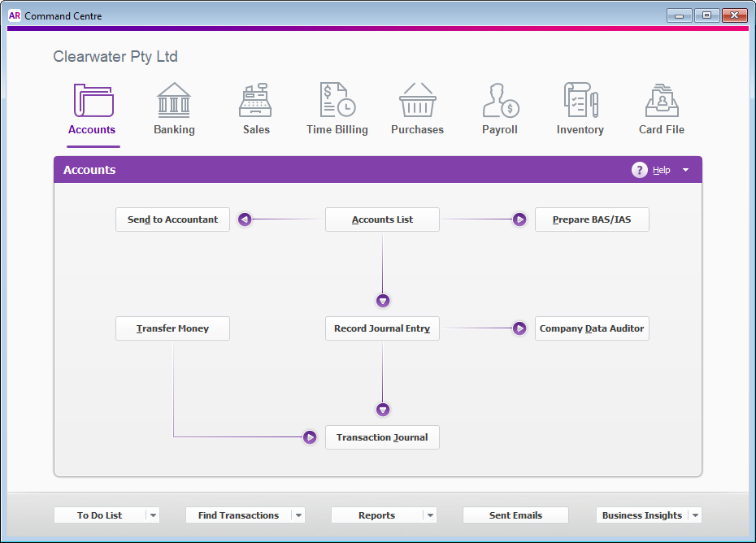756x543 pixels.
Task: Switch to the Time Billing tab label
Action: click(x=337, y=130)
